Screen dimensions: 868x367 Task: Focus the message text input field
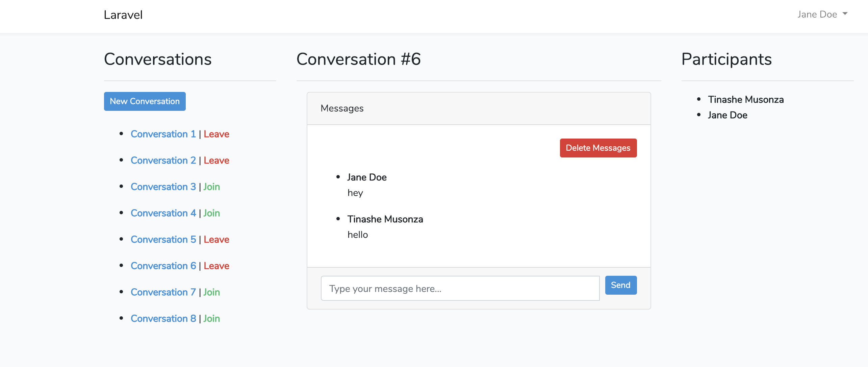[460, 289]
